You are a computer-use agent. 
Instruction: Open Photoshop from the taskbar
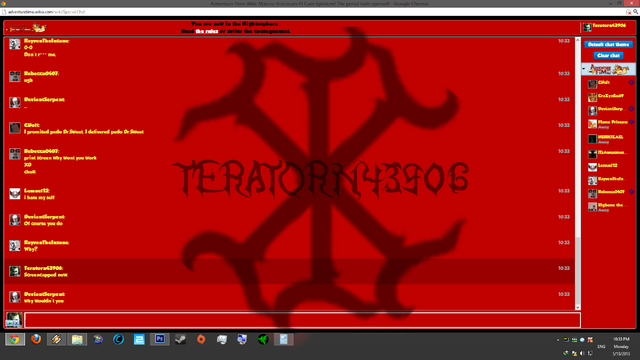point(160,339)
